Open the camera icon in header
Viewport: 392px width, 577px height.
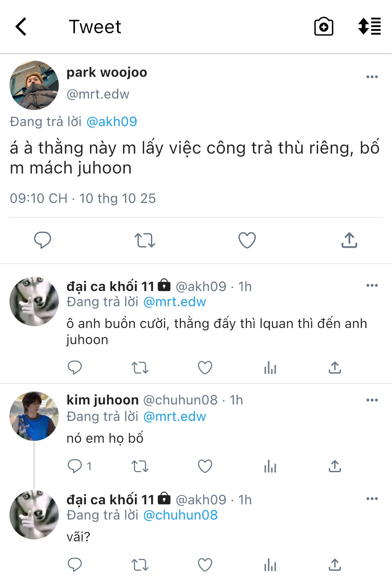point(324,27)
